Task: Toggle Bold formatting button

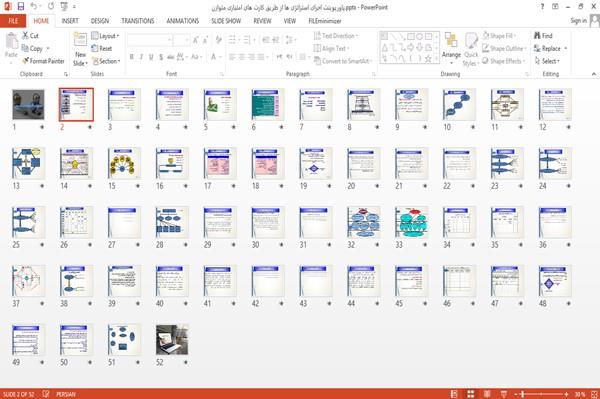Action: (132, 57)
